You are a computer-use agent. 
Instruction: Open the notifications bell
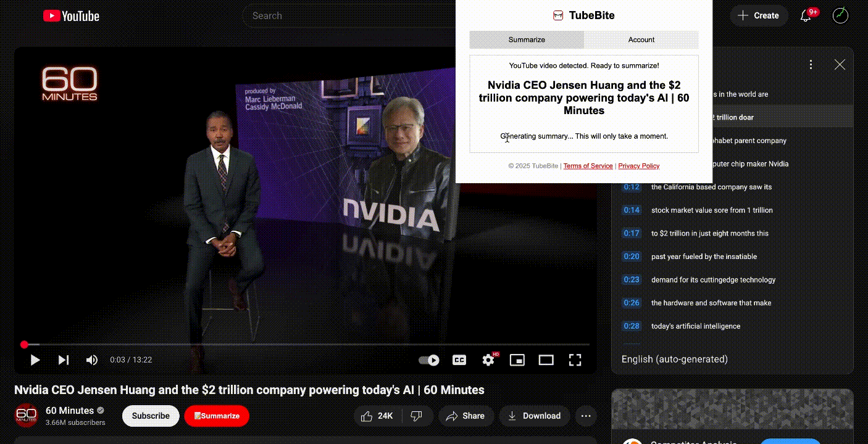coord(806,16)
